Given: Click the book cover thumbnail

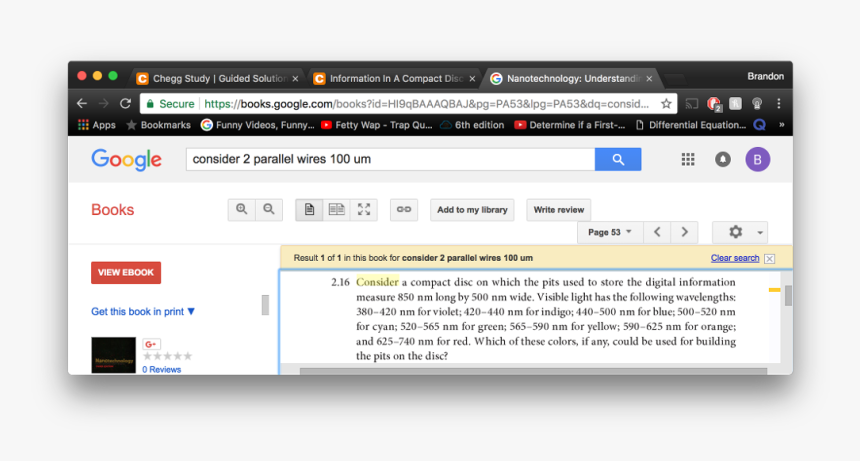Looking at the screenshot, I should (114, 355).
